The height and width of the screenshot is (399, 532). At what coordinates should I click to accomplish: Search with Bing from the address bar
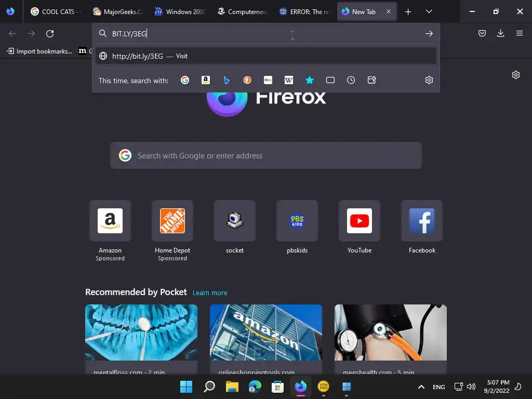coord(227,80)
